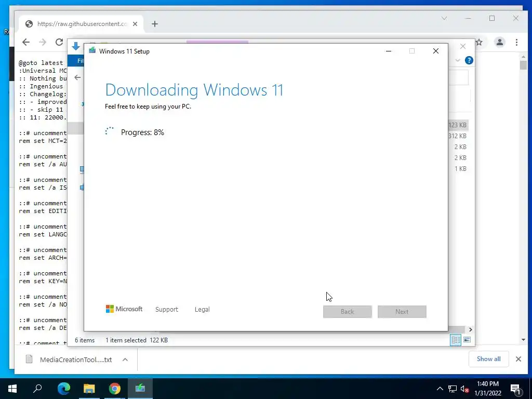Open the Windows Start menu

point(12,389)
